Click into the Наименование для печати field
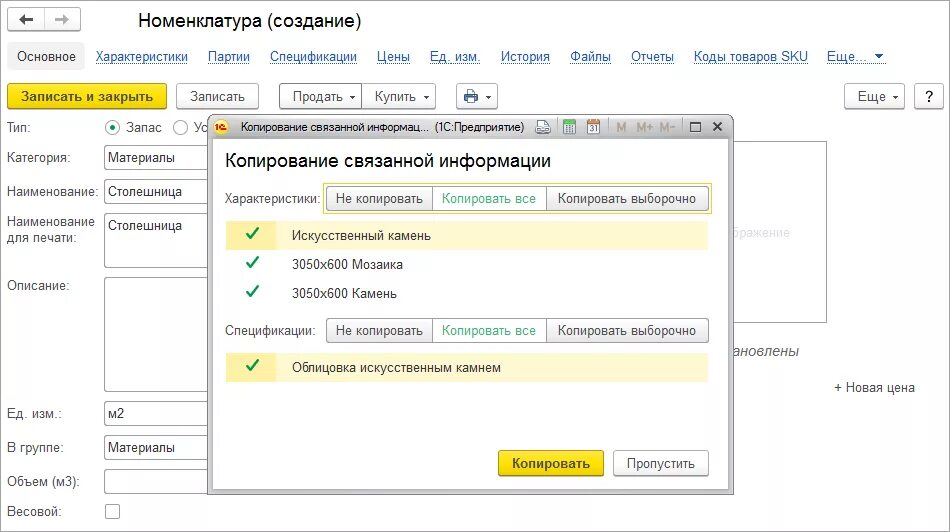950x532 pixels. (x=156, y=241)
